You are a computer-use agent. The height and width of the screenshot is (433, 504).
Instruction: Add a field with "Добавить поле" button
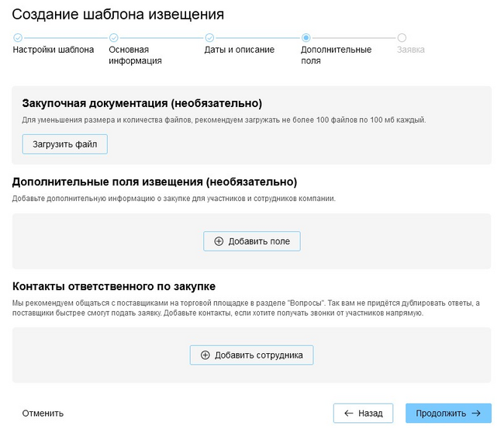tap(252, 241)
